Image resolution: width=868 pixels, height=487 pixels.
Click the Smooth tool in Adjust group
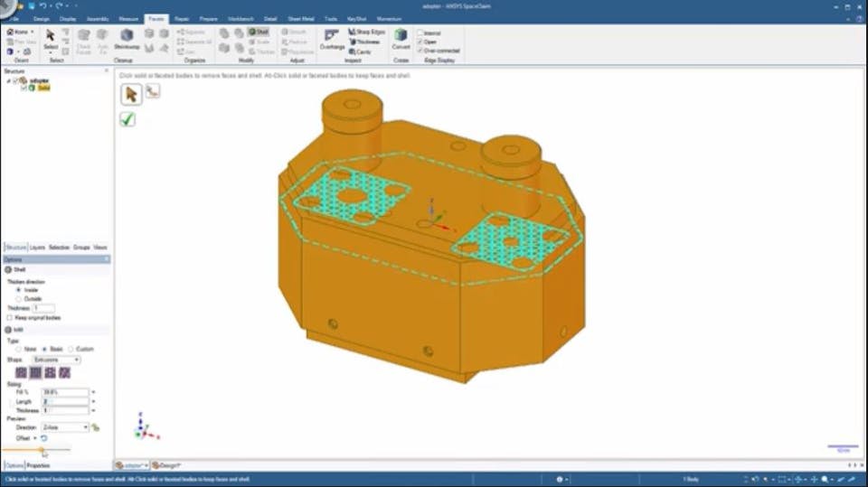(294, 33)
